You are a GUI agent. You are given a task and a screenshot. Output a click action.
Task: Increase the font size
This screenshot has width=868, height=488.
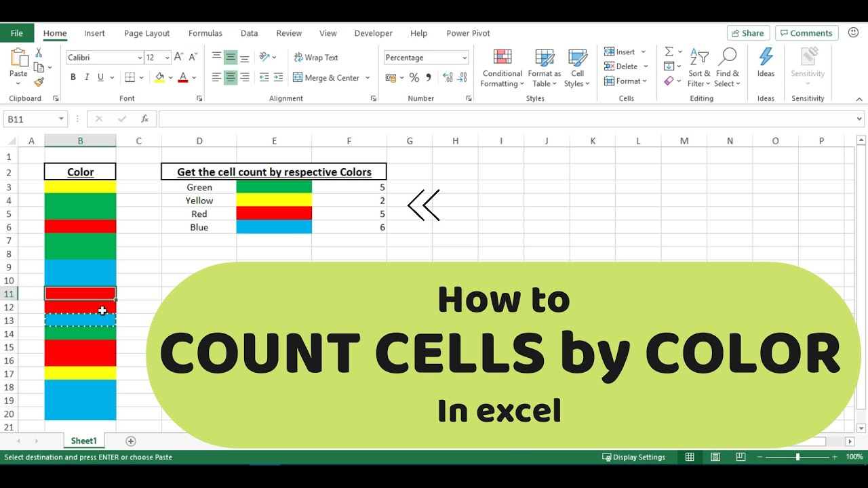tap(179, 58)
